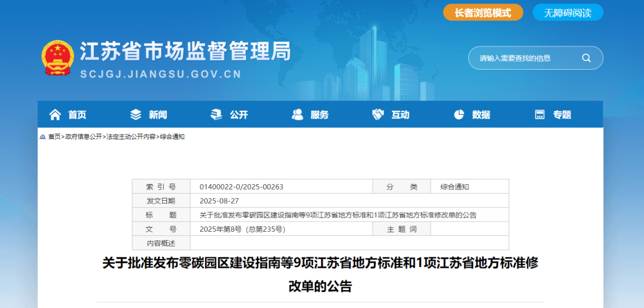Click the SCJGJ.JIANGSU.GOV.CN domain text
Image resolution: width=644 pixels, height=308 pixels.
pyautogui.click(x=161, y=74)
